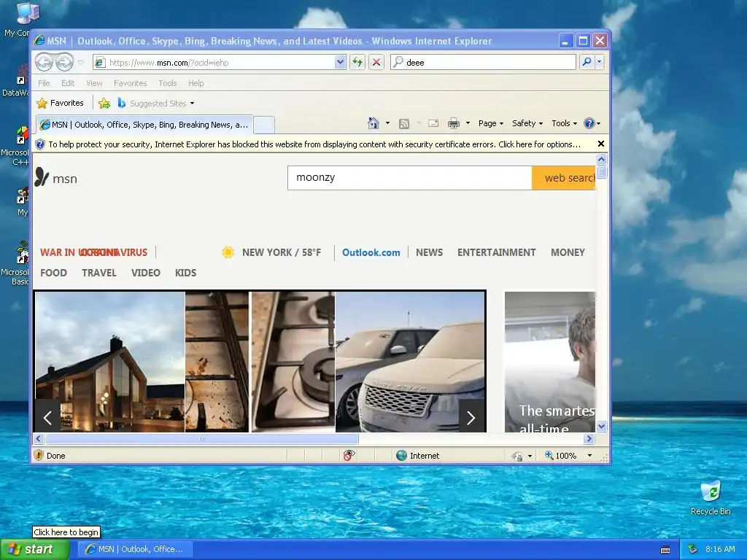Click the Print icon
Viewport: 747px width, 560px height.
454,124
